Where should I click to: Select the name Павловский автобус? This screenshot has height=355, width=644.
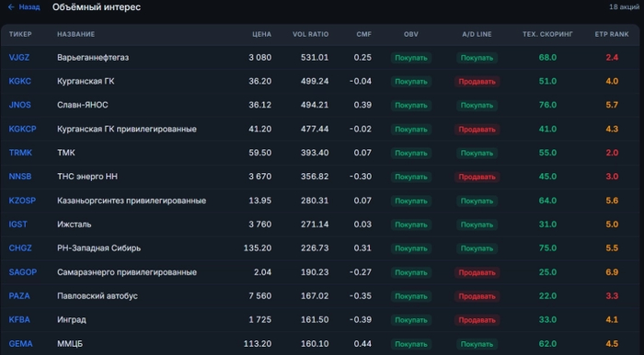point(98,296)
